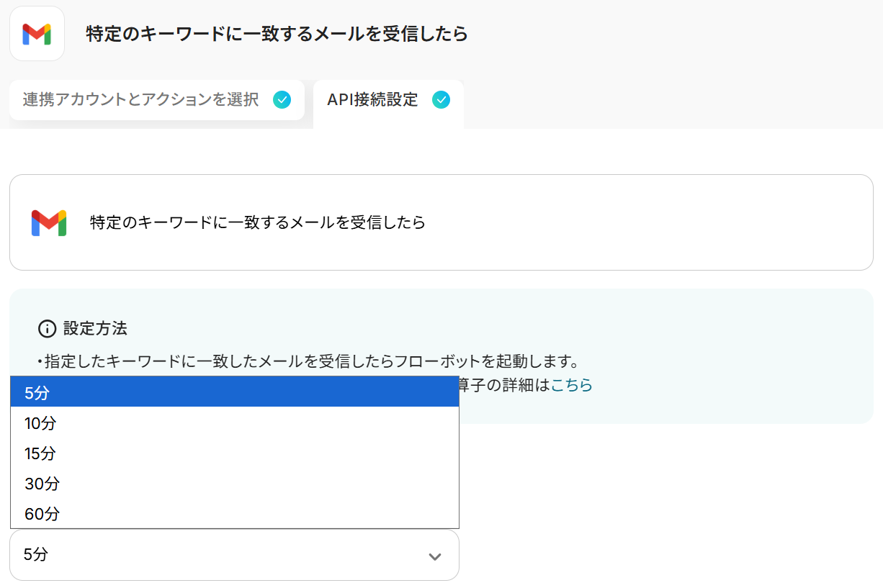Viewport: 883px width, 588px height.
Task: Select 30分 from the dropdown list
Action: pyautogui.click(x=234, y=484)
